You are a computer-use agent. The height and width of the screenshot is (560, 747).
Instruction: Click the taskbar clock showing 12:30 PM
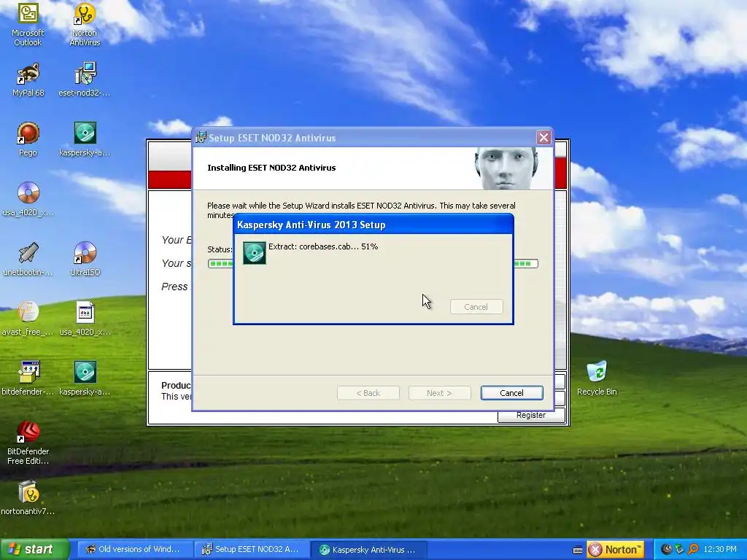point(720,550)
